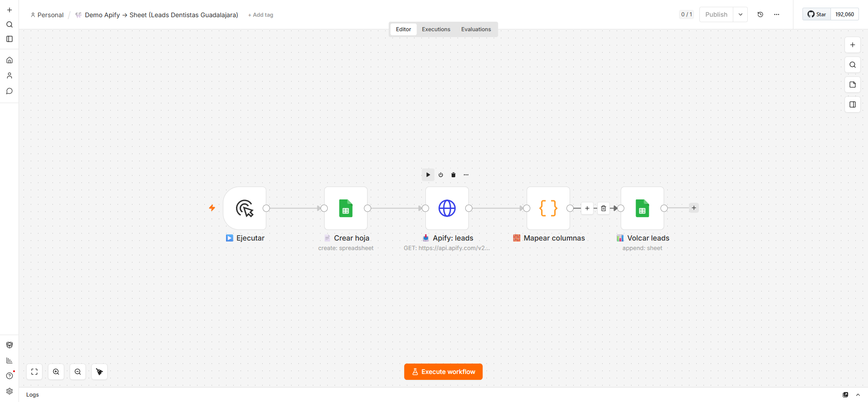Click the Publish button
This screenshot has width=868, height=402.
point(717,14)
